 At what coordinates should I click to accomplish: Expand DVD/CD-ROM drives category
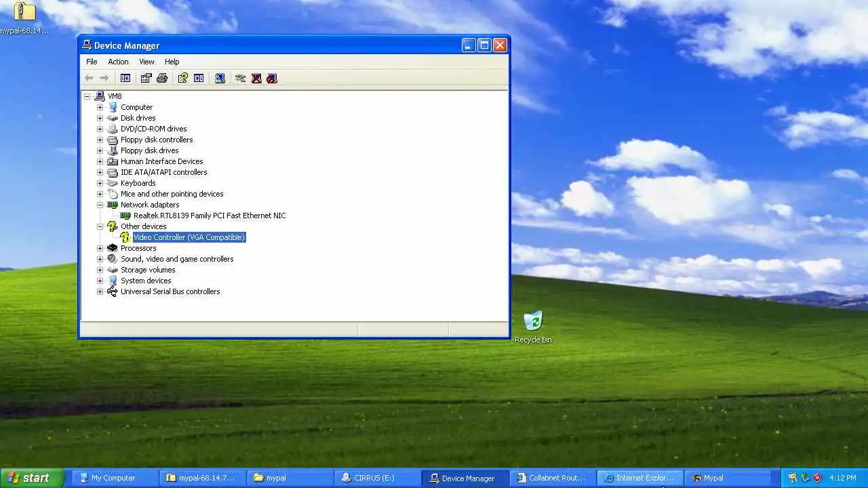(x=100, y=129)
